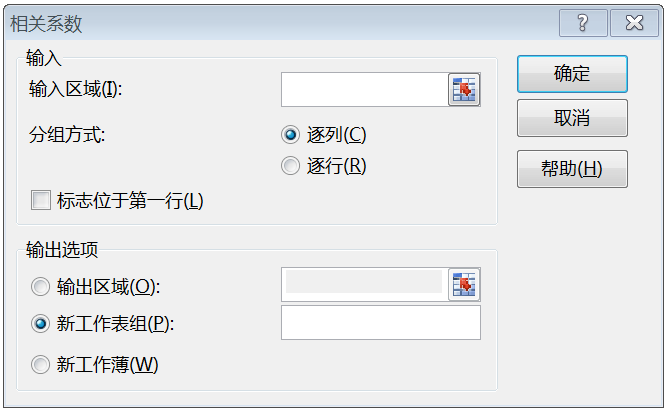Click the 相关系数 dialog title text
668x410 pixels.
pos(47,24)
